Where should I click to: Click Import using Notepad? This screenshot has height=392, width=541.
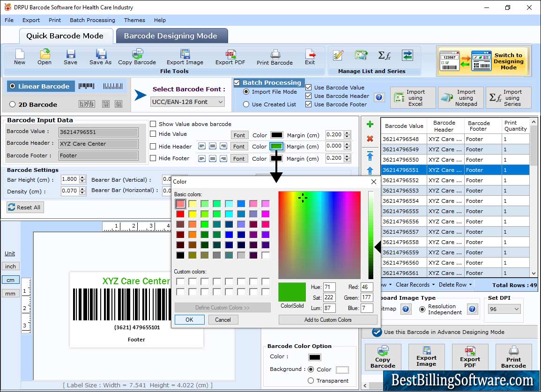[x=460, y=98]
